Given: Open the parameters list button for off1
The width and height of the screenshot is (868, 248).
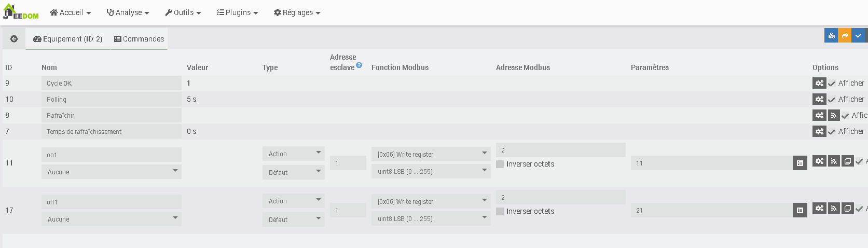Looking at the screenshot, I should coord(800,210).
